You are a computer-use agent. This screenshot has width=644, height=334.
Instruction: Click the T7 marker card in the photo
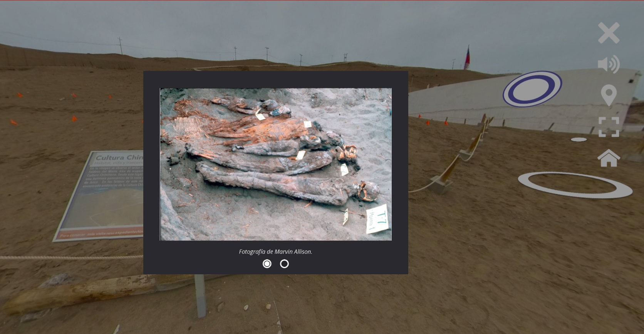click(377, 221)
